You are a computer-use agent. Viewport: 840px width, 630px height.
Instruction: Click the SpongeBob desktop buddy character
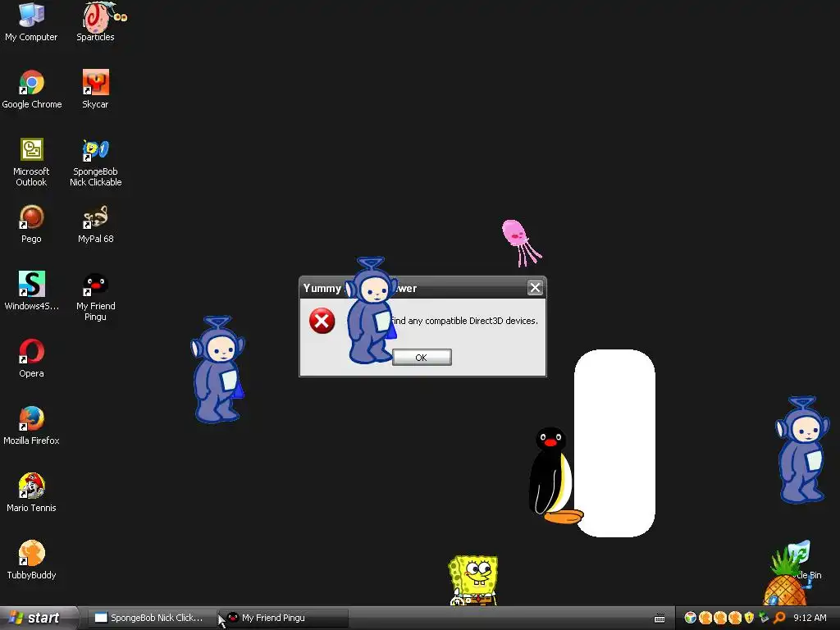(473, 580)
